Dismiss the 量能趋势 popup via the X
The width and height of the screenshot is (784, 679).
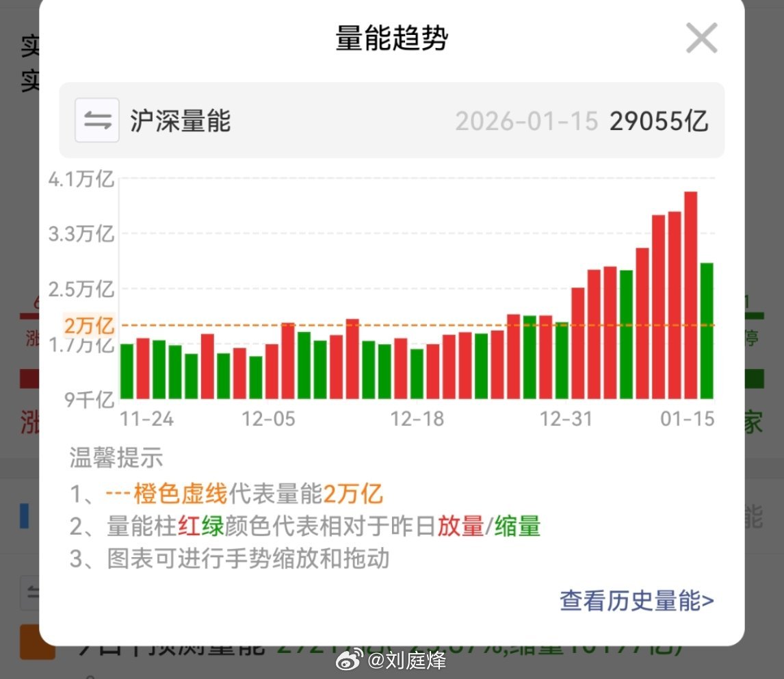[x=701, y=39]
